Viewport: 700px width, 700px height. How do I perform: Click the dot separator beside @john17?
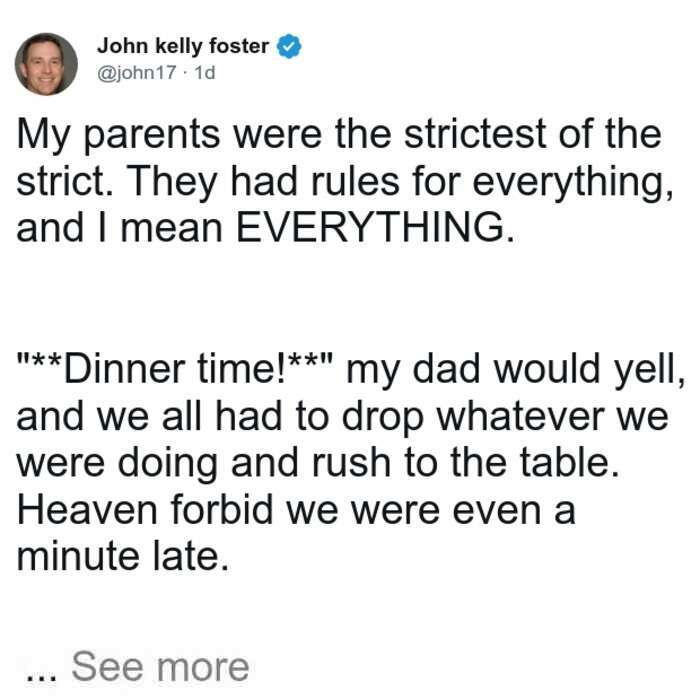(x=185, y=73)
